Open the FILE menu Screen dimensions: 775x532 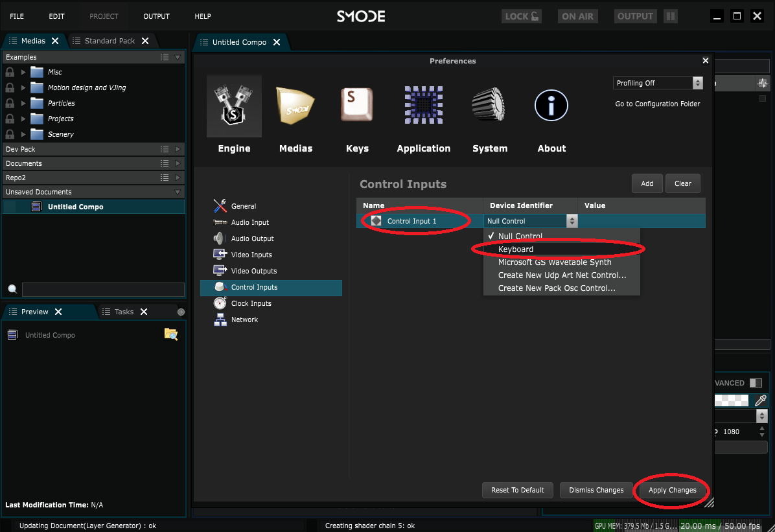click(x=17, y=16)
